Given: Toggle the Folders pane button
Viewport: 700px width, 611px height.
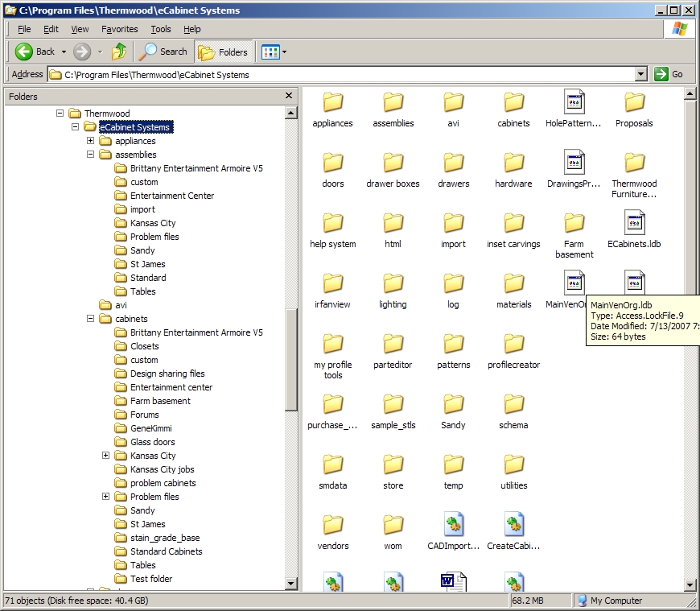Looking at the screenshot, I should (x=223, y=52).
